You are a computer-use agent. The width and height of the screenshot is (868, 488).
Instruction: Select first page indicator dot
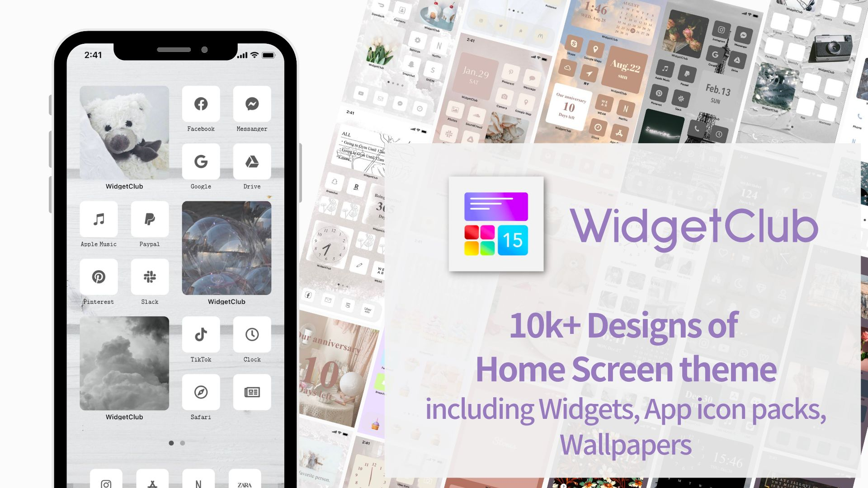pos(168,442)
